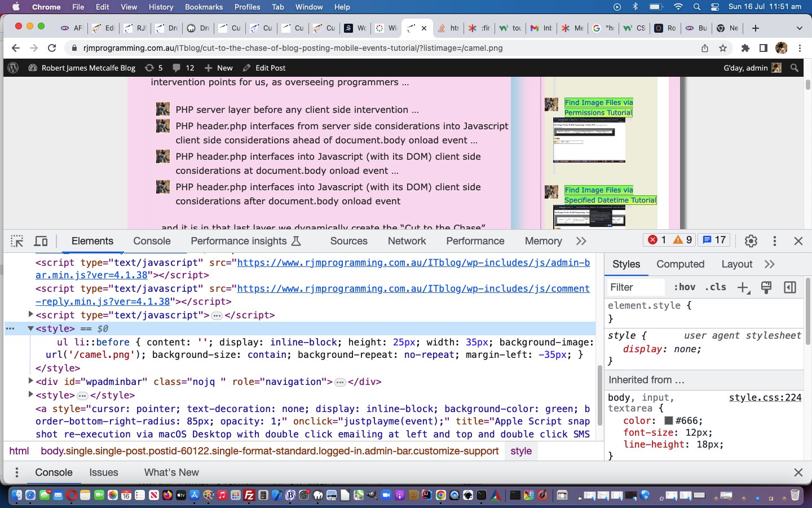Select the body breadcrumb entry

[270, 451]
